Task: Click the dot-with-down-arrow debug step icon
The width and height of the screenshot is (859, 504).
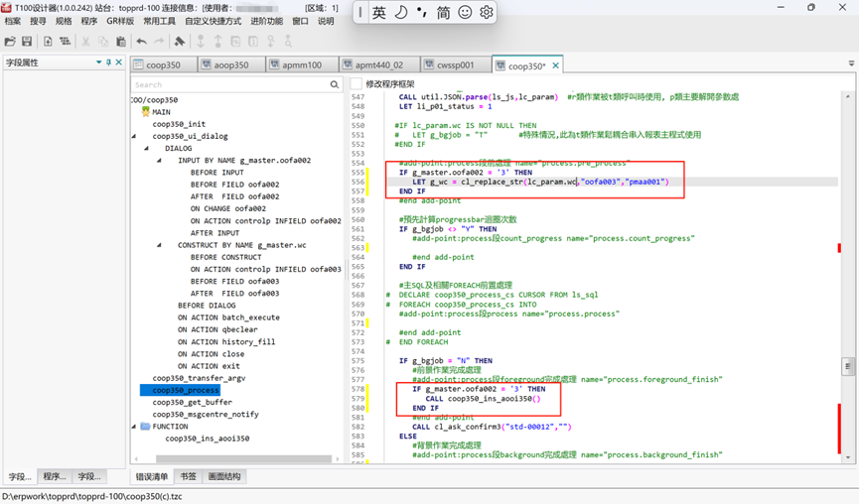Action: pos(201,41)
